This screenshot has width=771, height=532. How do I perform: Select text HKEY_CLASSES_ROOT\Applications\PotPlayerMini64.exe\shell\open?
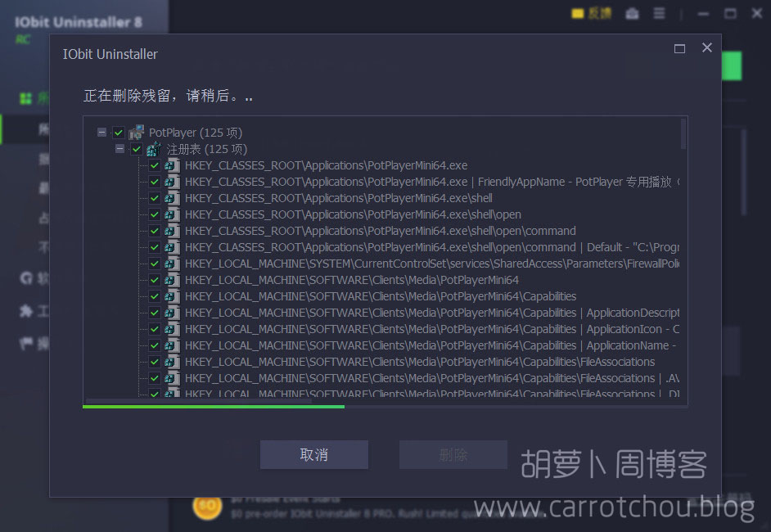click(353, 215)
